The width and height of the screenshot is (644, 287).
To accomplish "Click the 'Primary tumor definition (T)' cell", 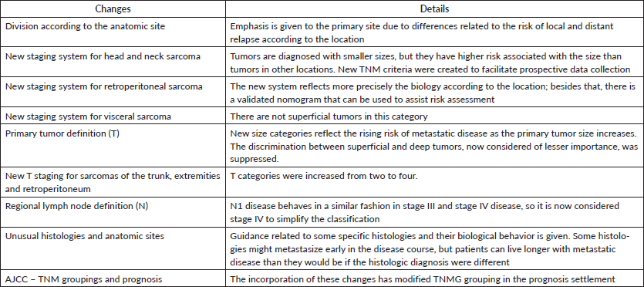I will click(x=113, y=146).
